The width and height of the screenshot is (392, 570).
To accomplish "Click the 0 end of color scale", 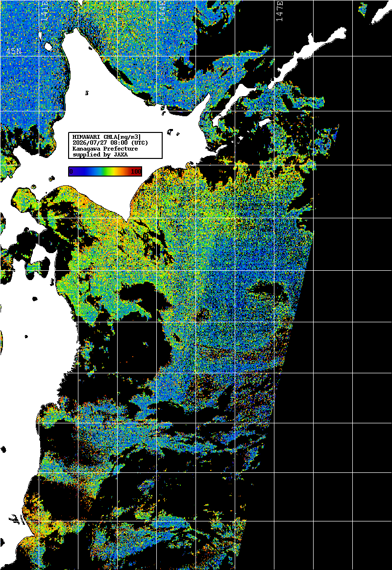I will click(x=71, y=172).
